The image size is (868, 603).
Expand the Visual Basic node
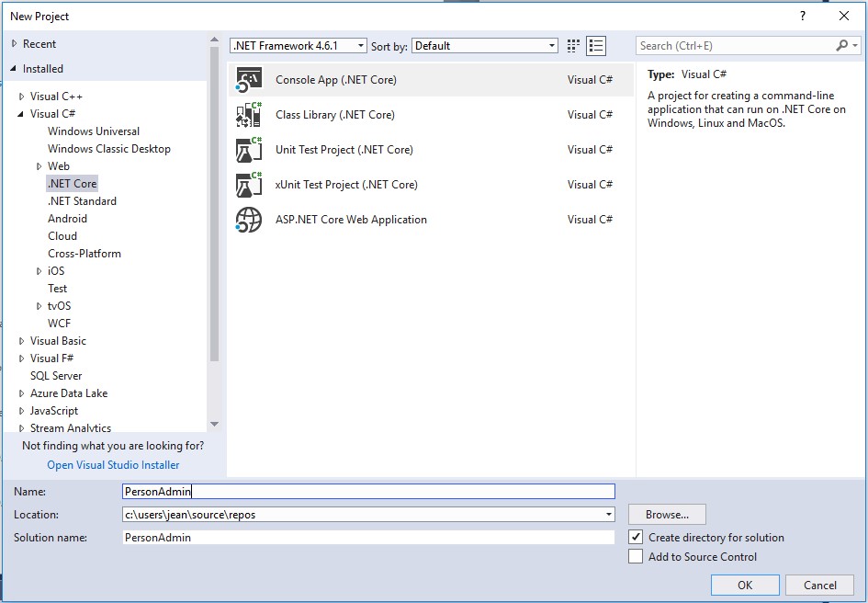pyautogui.click(x=22, y=341)
